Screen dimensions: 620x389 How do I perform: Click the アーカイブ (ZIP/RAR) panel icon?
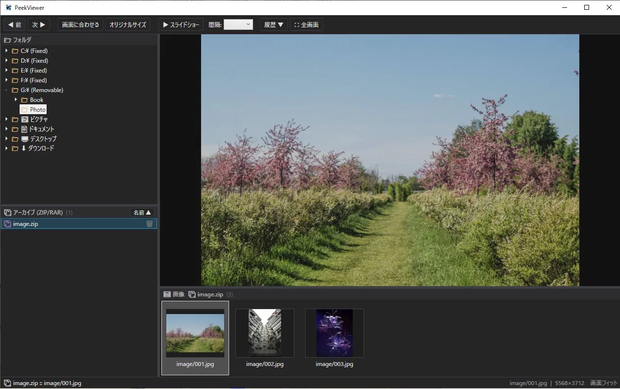click(x=8, y=213)
